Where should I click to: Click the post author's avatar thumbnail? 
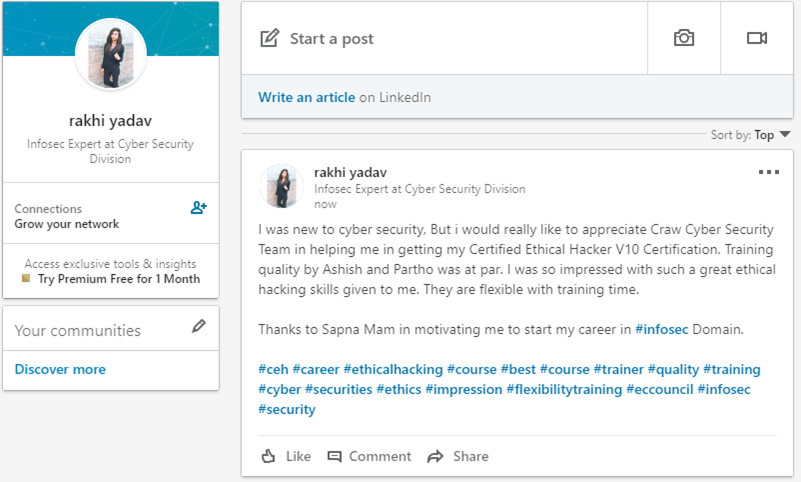pyautogui.click(x=282, y=186)
